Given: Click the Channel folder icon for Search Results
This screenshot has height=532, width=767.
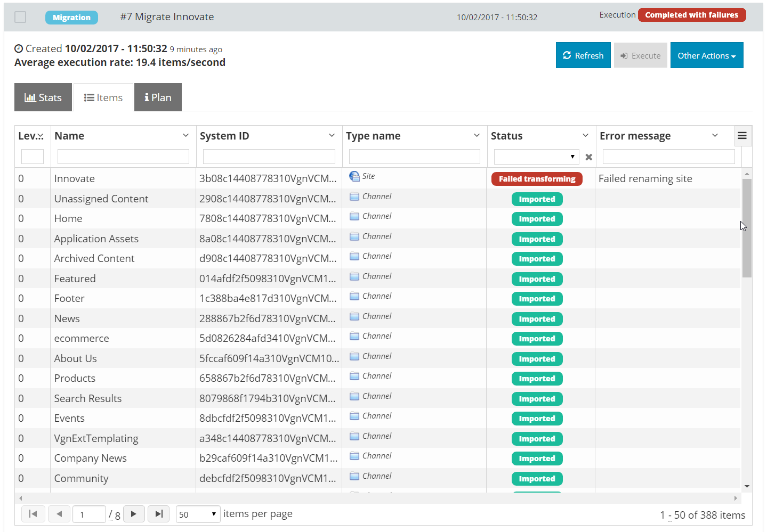Looking at the screenshot, I should coord(354,396).
